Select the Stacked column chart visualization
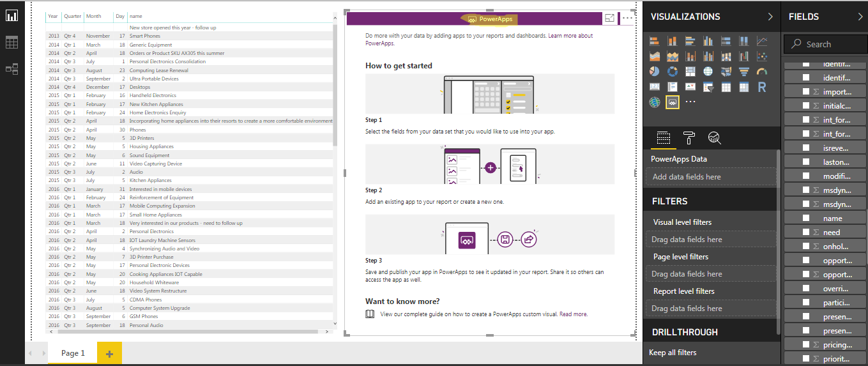Image resolution: width=868 pixels, height=366 pixels. (672, 41)
